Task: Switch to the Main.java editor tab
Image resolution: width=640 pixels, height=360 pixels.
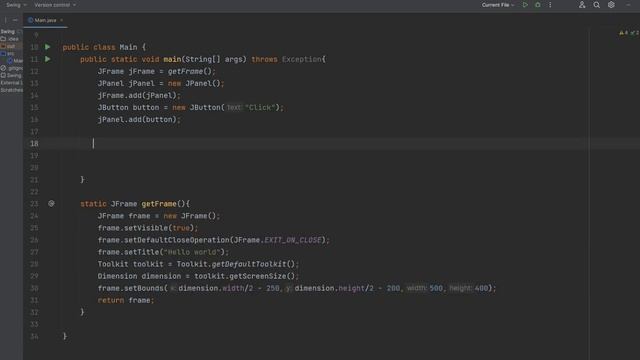Action: (45, 20)
